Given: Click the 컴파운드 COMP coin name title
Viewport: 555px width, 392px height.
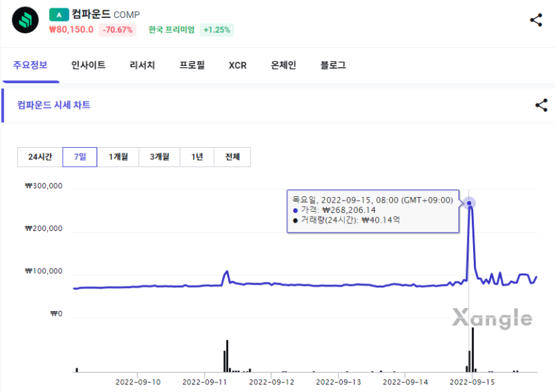Looking at the screenshot, I should 106,14.
